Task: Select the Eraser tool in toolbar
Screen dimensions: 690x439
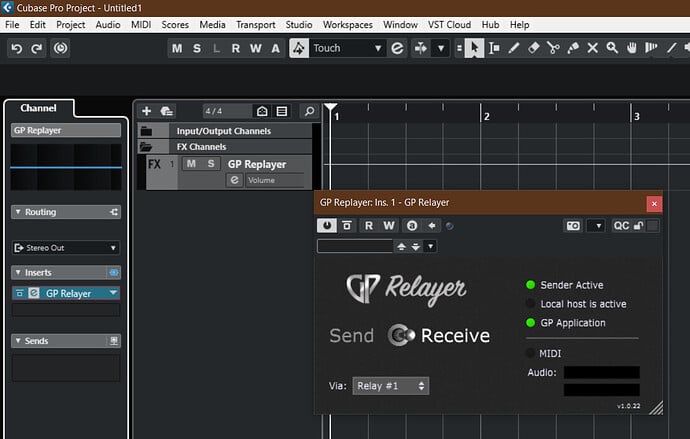Action: (532, 48)
